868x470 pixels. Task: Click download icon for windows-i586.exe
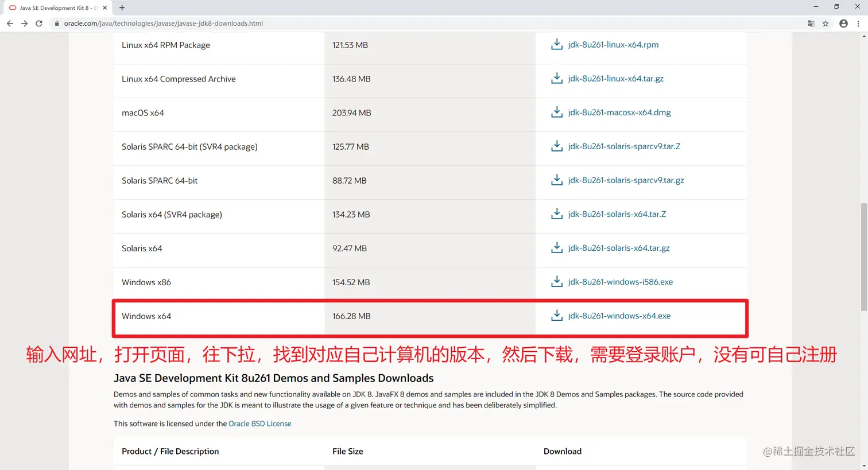point(556,282)
